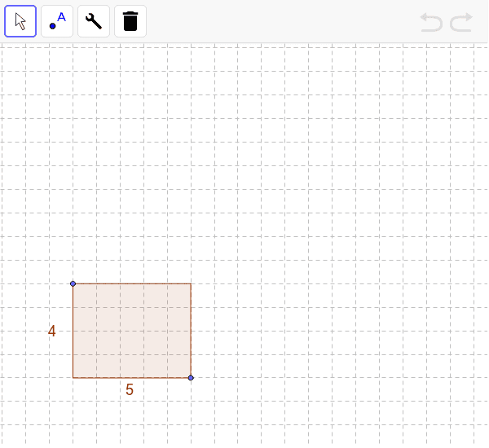Click the top-left blue vertex point
This screenshot has width=489, height=448.
[x=73, y=283]
